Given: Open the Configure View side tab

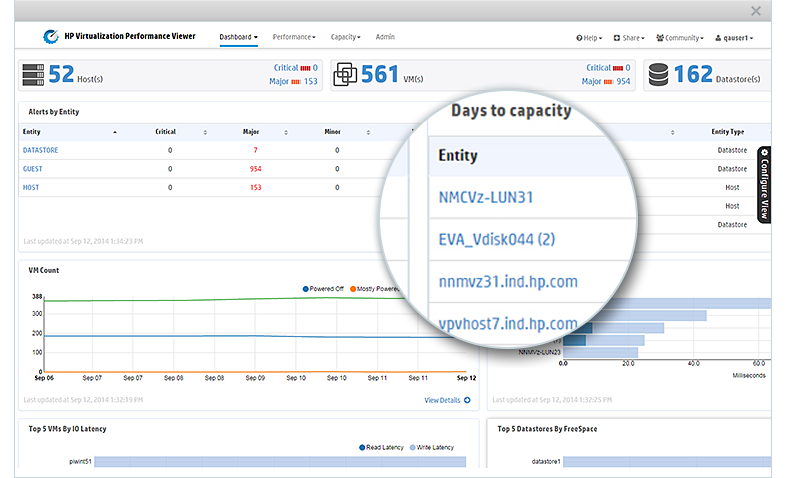Looking at the screenshot, I should [x=764, y=184].
